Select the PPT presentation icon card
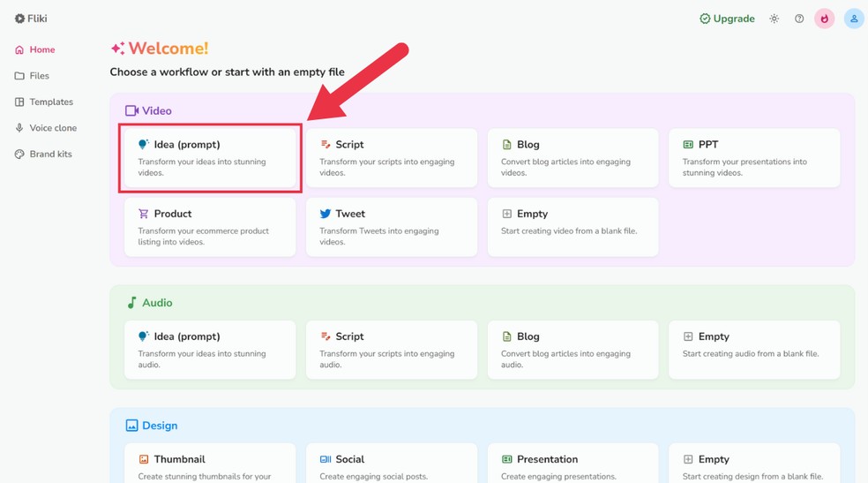868x483 pixels. [688, 145]
